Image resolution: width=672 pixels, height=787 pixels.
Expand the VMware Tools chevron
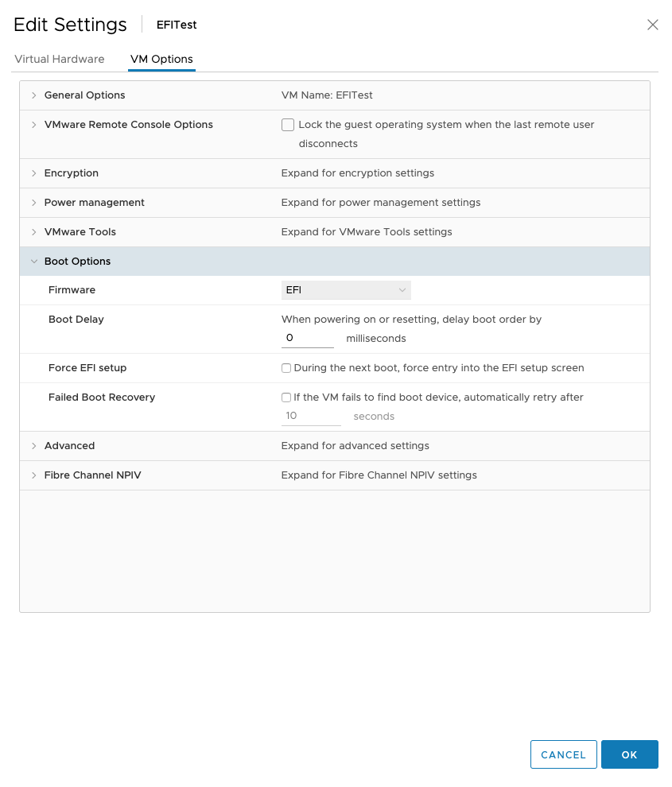point(33,232)
